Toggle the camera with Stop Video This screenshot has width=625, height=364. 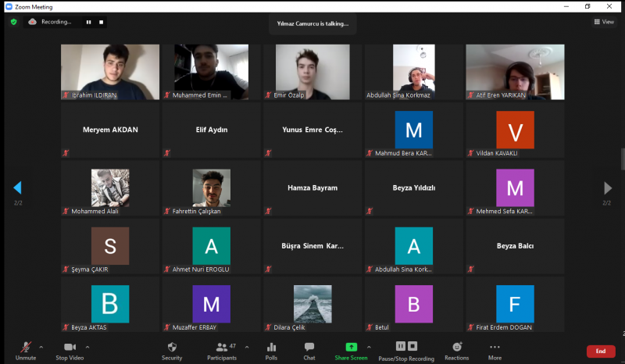[71, 349]
